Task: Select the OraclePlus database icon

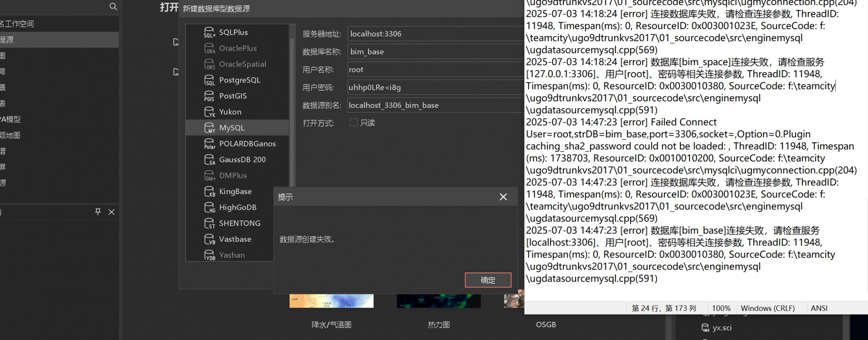Action: pos(209,48)
